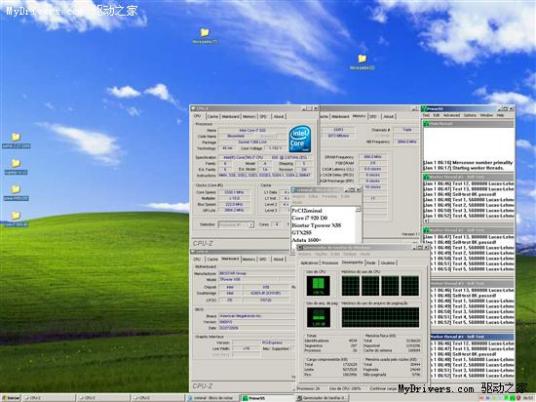536x402 pixels.
Task: Switch to Processos tab in Task Manager
Action: point(330,263)
